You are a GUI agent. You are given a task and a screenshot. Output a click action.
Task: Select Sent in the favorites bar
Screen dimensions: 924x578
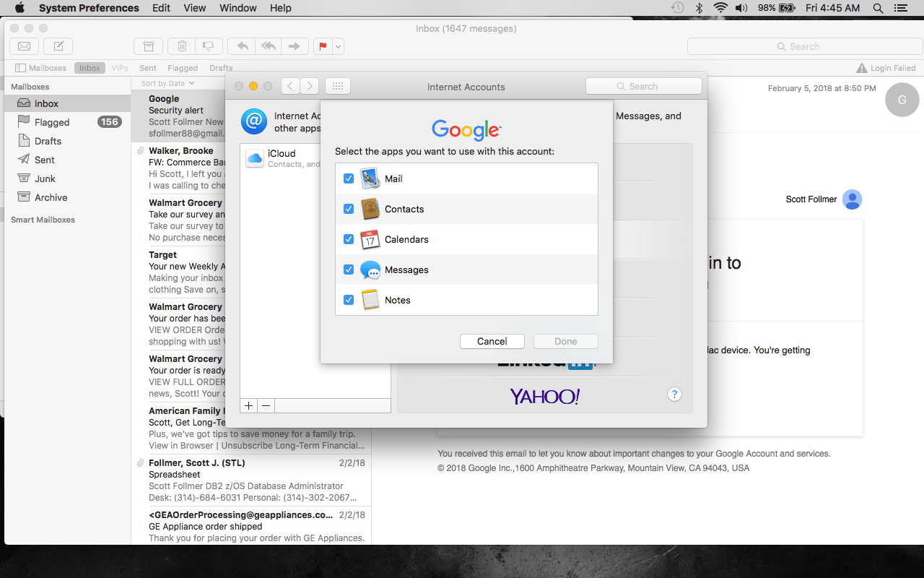click(x=148, y=68)
